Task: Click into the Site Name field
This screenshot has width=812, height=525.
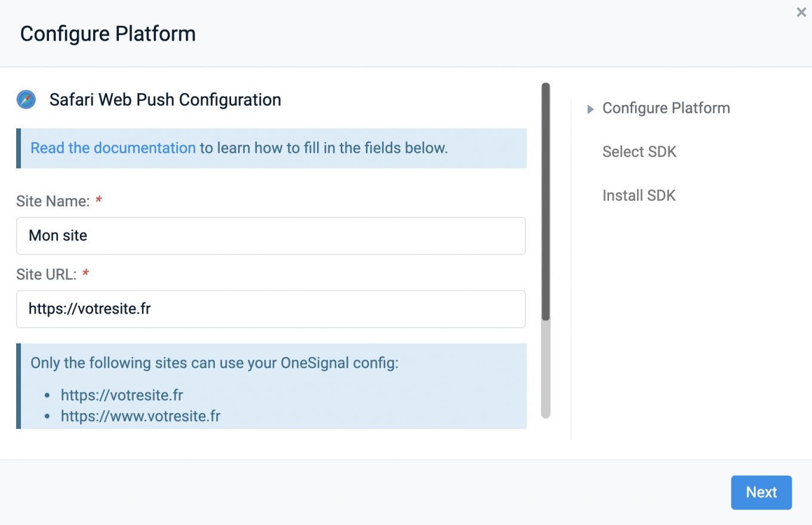Action: tap(270, 236)
